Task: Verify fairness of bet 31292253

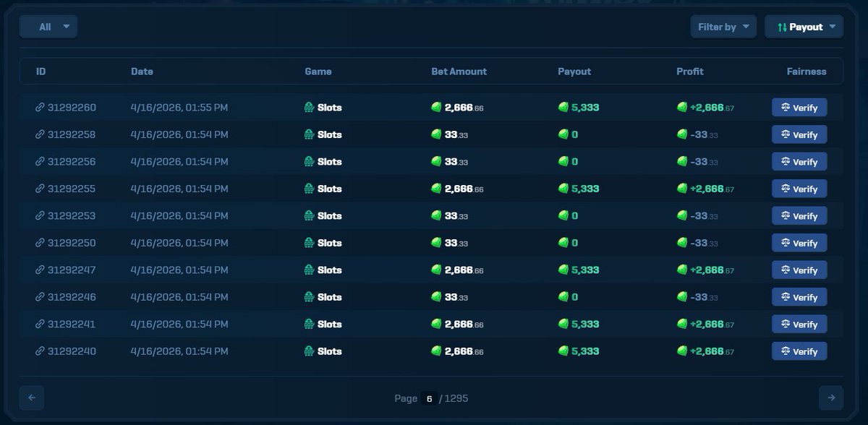Action: 799,216
